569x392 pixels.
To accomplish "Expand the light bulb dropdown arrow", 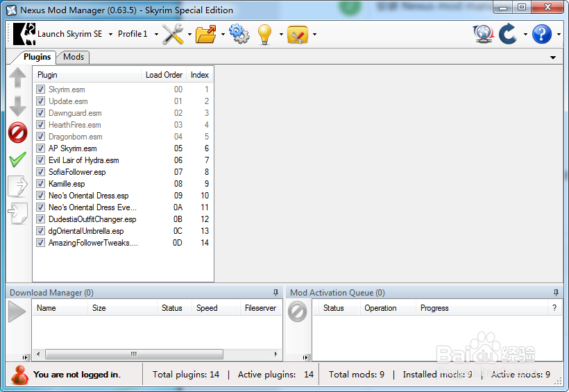I will pyautogui.click(x=281, y=35).
